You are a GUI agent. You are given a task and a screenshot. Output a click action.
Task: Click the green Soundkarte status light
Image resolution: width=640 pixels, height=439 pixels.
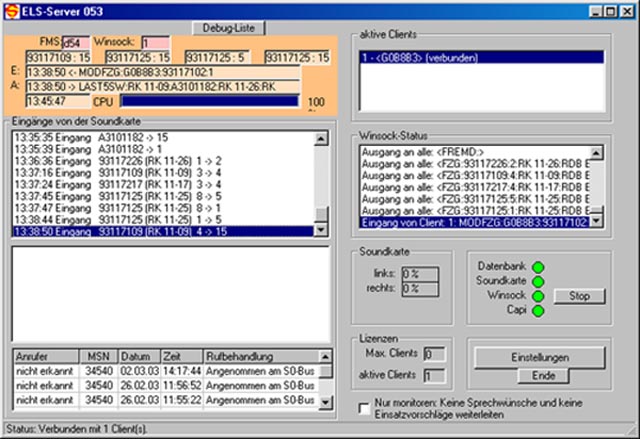pos(539,282)
